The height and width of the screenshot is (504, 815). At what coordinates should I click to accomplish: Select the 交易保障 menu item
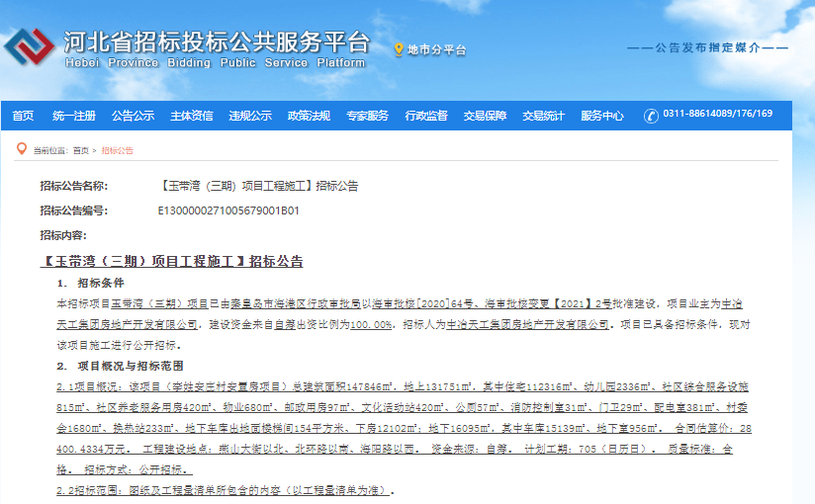point(485,116)
